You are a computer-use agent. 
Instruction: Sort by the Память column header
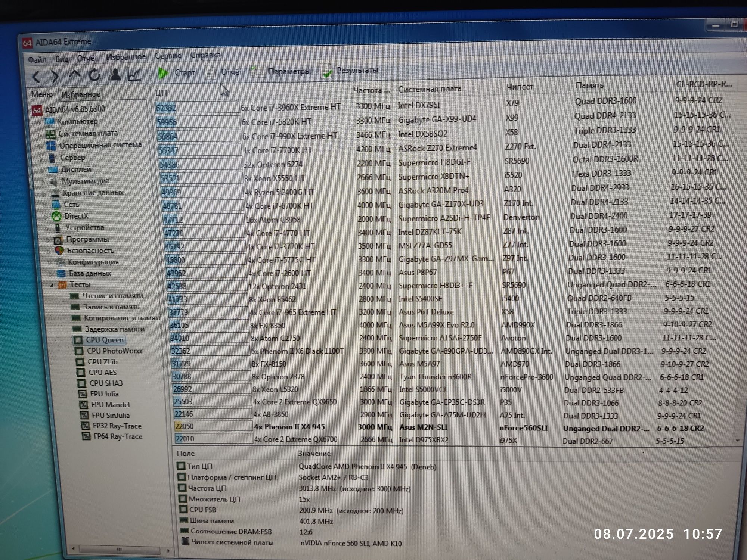589,85
